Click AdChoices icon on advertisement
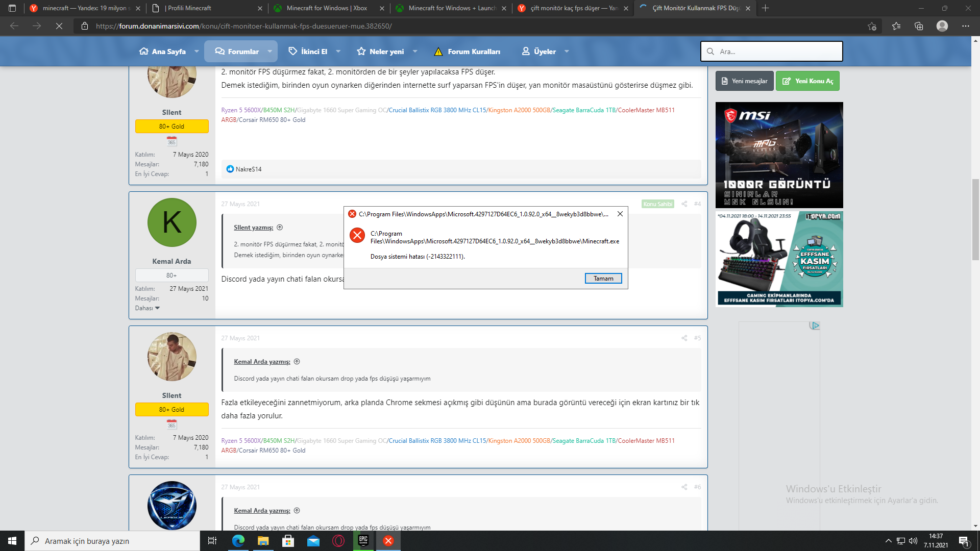The height and width of the screenshot is (551, 980). pyautogui.click(x=815, y=325)
